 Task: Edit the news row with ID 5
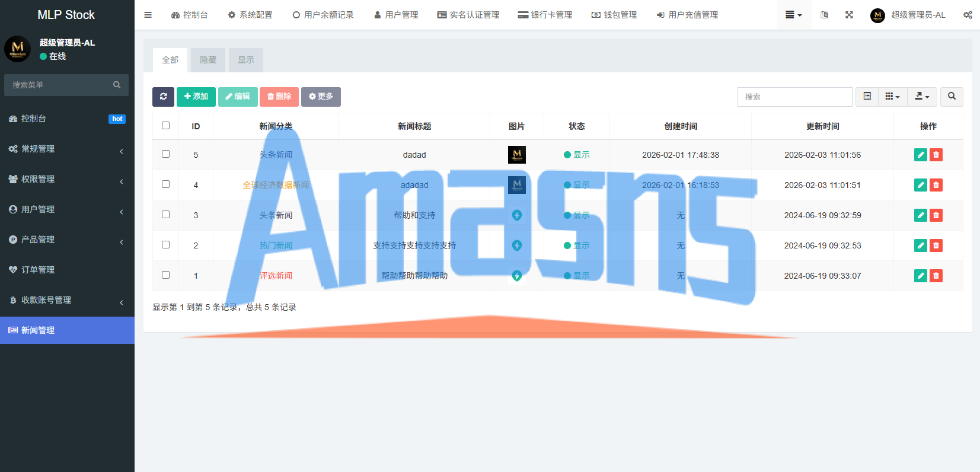click(921, 155)
